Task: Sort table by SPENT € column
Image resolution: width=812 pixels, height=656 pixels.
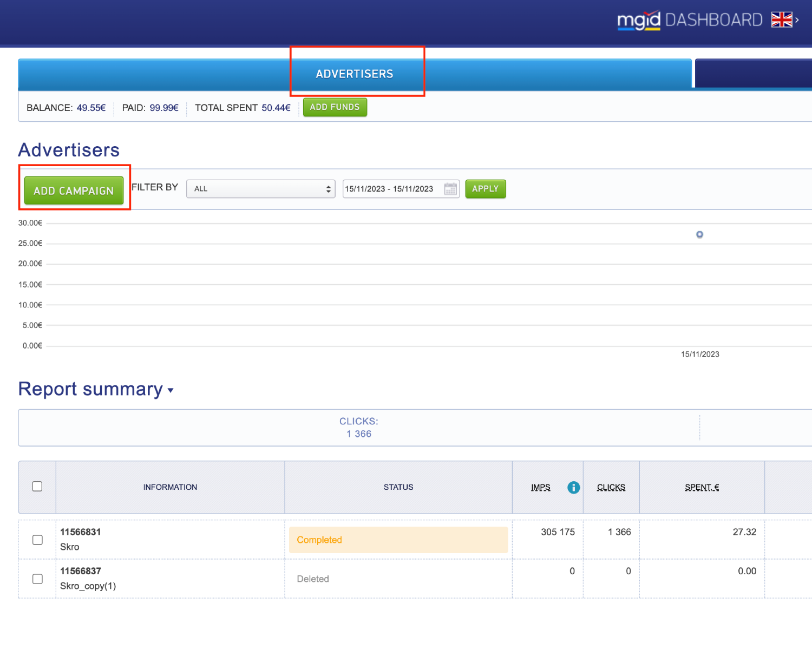Action: tap(702, 487)
